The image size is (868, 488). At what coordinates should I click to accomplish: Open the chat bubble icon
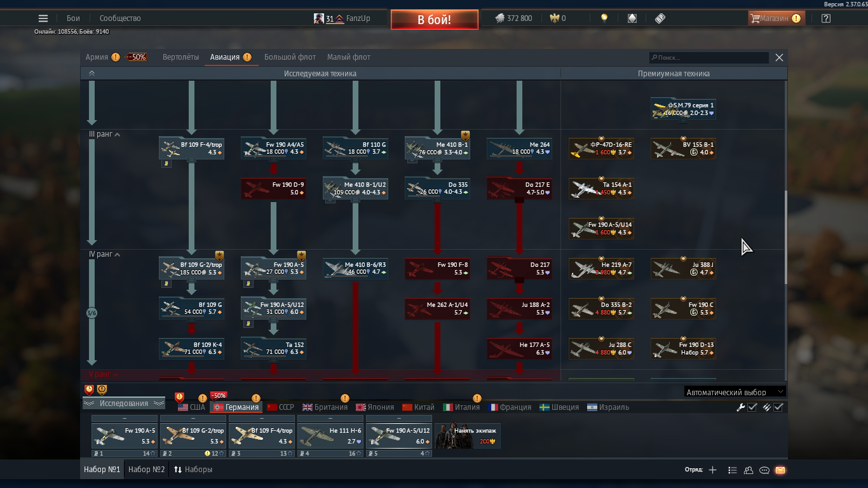point(764,470)
